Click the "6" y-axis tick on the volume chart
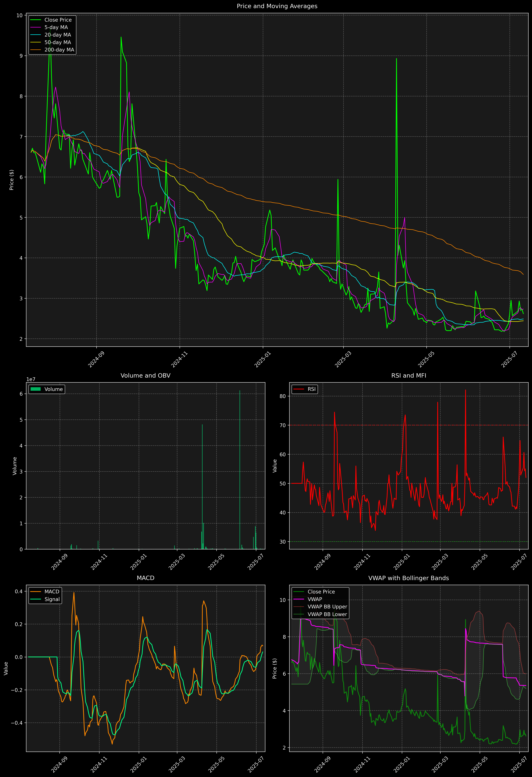The height and width of the screenshot is (777, 532). [x=21, y=394]
